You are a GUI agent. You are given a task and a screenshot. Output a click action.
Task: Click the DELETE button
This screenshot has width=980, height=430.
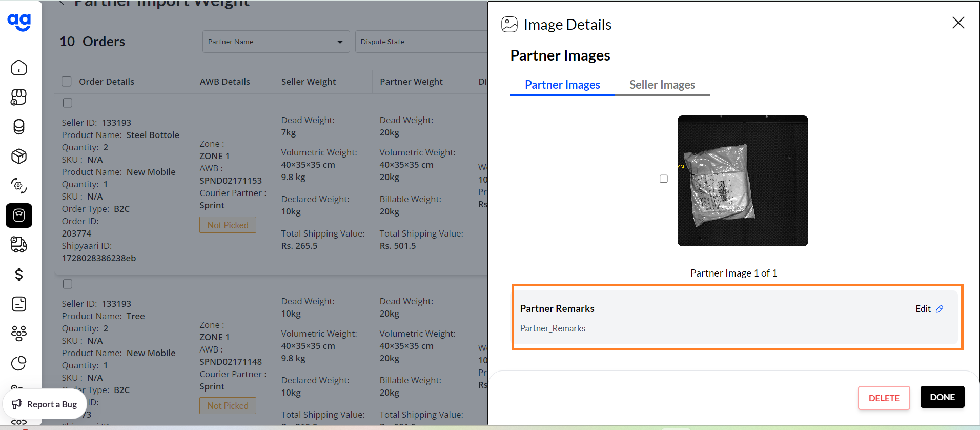point(884,398)
